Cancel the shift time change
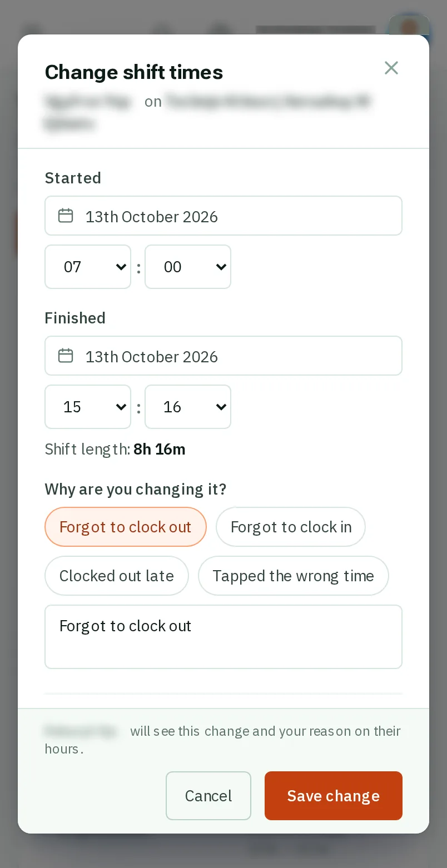This screenshot has width=447, height=868. [208, 796]
